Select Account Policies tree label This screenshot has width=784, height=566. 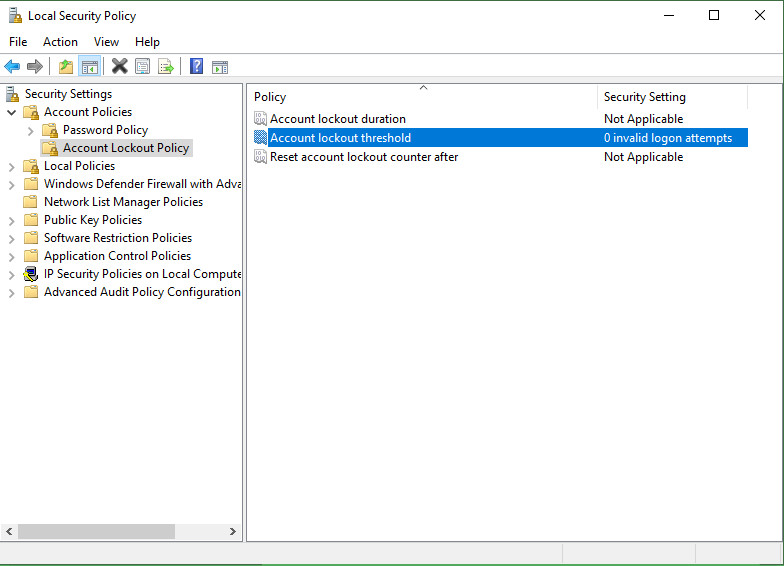pyautogui.click(x=88, y=112)
